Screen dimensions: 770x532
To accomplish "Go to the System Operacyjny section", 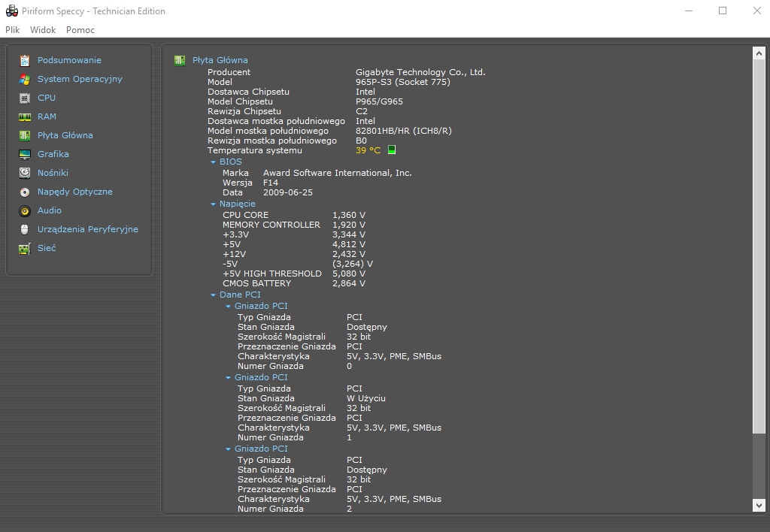I will 80,79.
